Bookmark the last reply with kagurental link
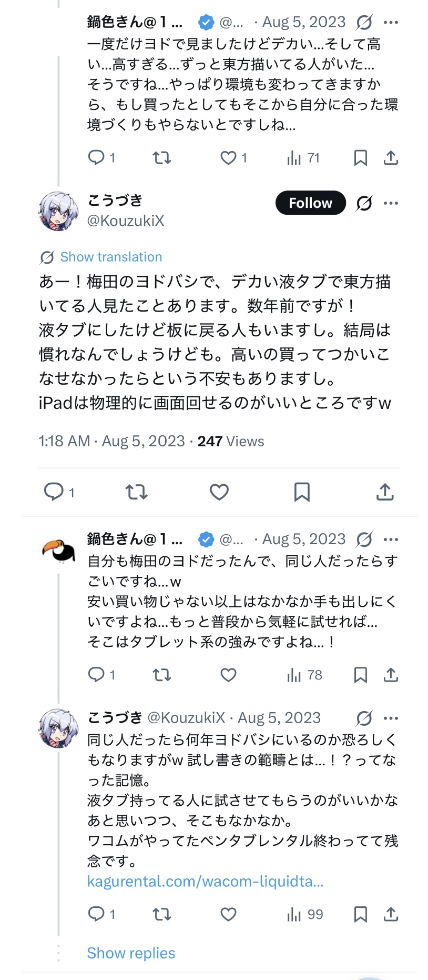 pos(360,914)
